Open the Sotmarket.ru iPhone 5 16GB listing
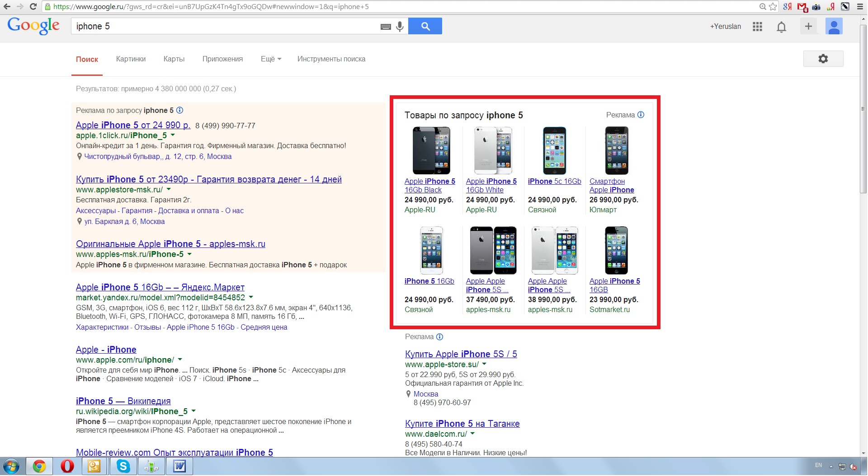Image resolution: width=868 pixels, height=476 pixels. coord(615,285)
